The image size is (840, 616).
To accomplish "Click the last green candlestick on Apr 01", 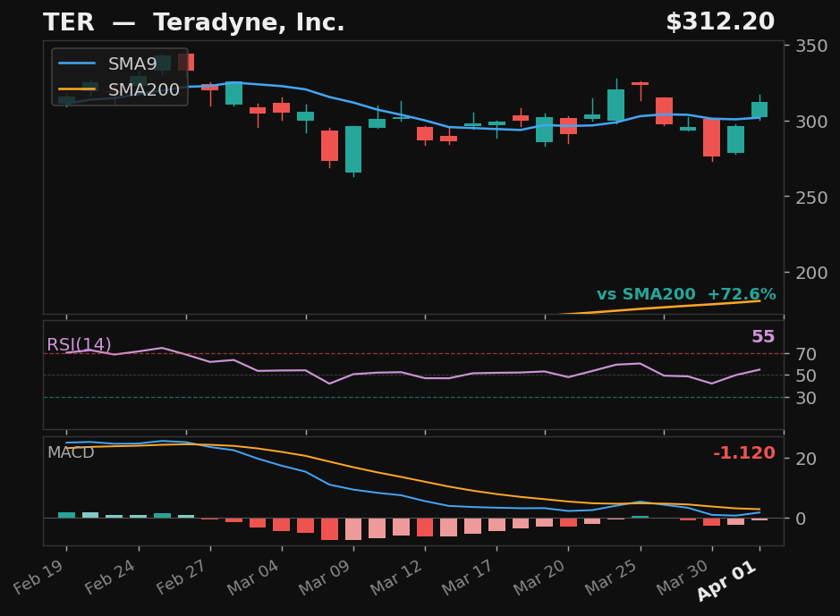I will click(759, 109).
